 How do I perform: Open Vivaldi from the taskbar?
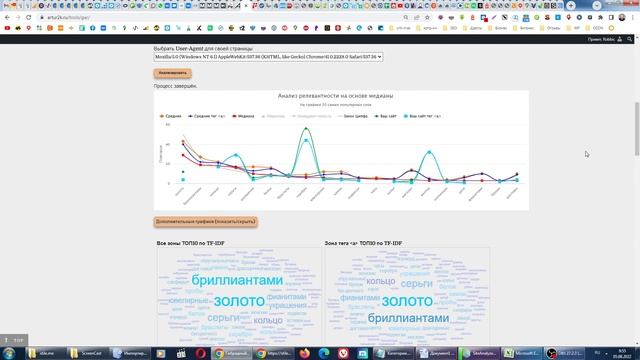343,353
